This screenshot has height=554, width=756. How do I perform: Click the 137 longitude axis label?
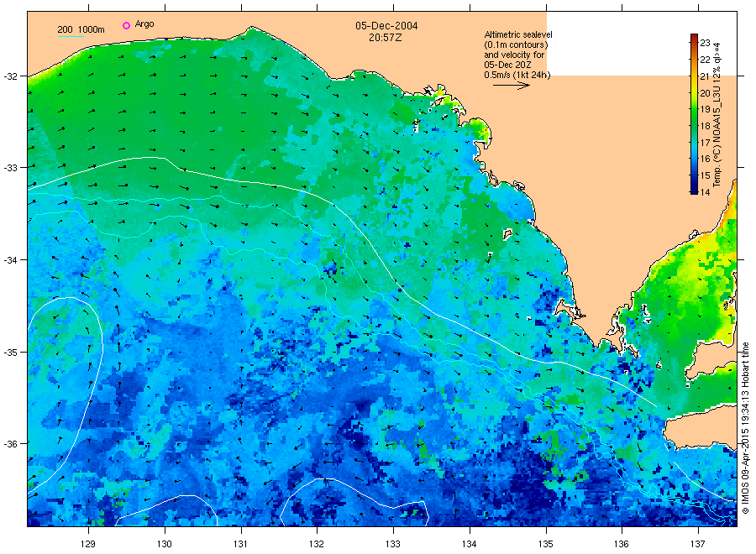pyautogui.click(x=698, y=544)
